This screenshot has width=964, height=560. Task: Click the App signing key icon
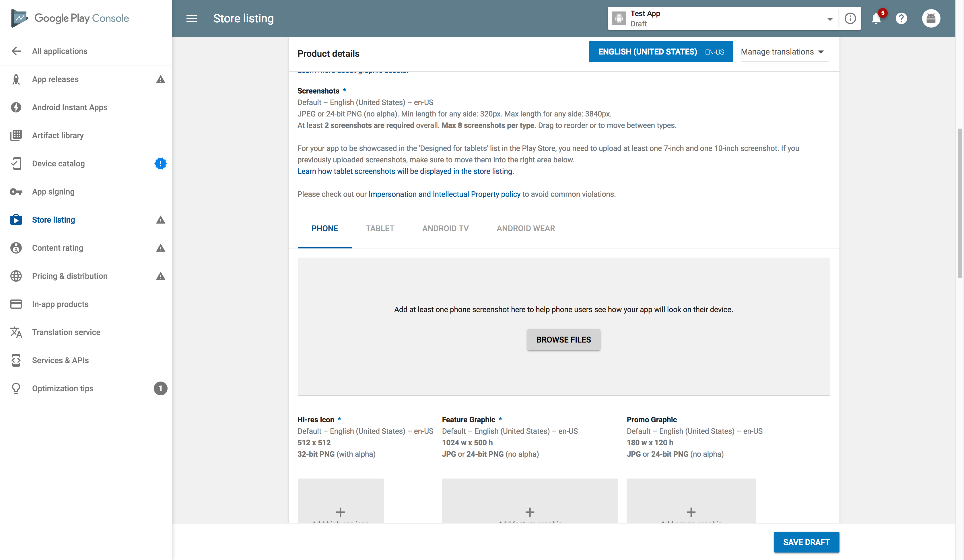coord(16,192)
